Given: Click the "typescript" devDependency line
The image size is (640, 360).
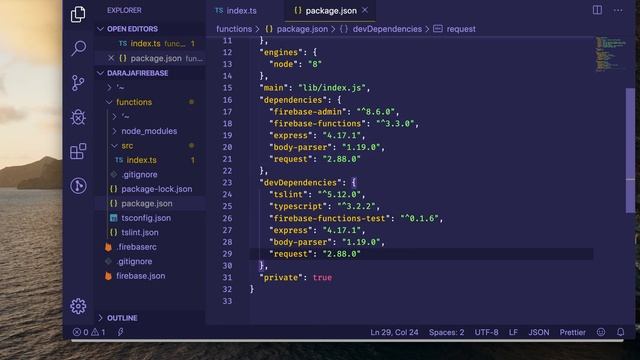Looking at the screenshot, I should [x=324, y=207].
